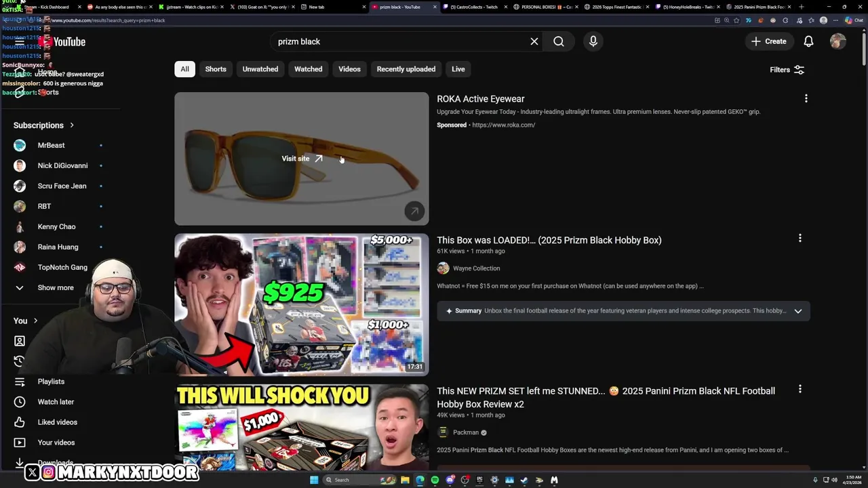Open the You section chevron
Screen dimensions: 868x488
click(35, 321)
